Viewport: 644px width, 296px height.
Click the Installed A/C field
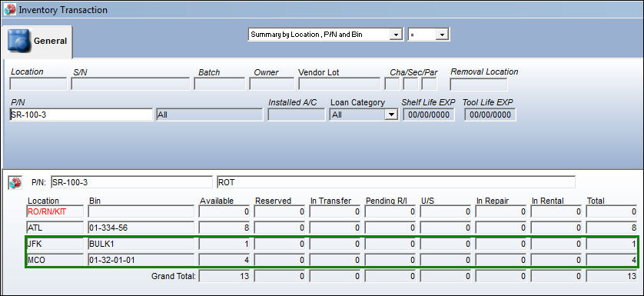pyautogui.click(x=296, y=115)
